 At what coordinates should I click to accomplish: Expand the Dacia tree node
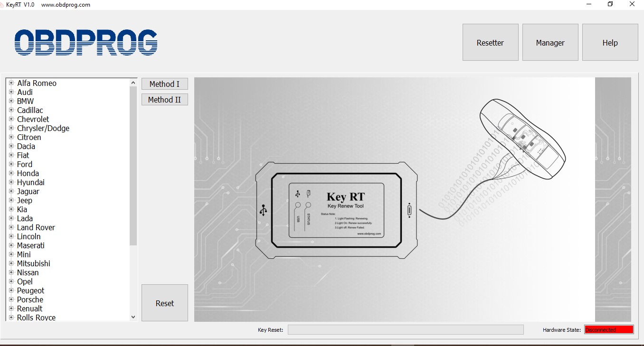coord(11,146)
